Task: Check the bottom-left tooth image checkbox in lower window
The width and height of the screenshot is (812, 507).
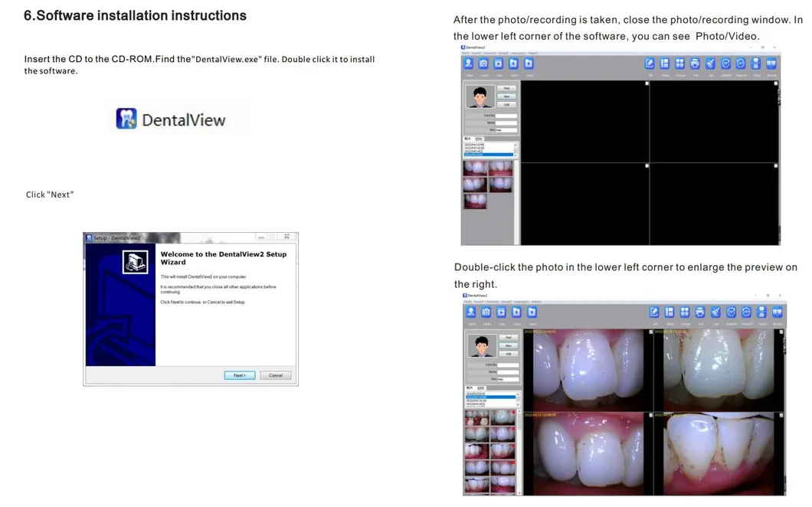Action: 650,414
